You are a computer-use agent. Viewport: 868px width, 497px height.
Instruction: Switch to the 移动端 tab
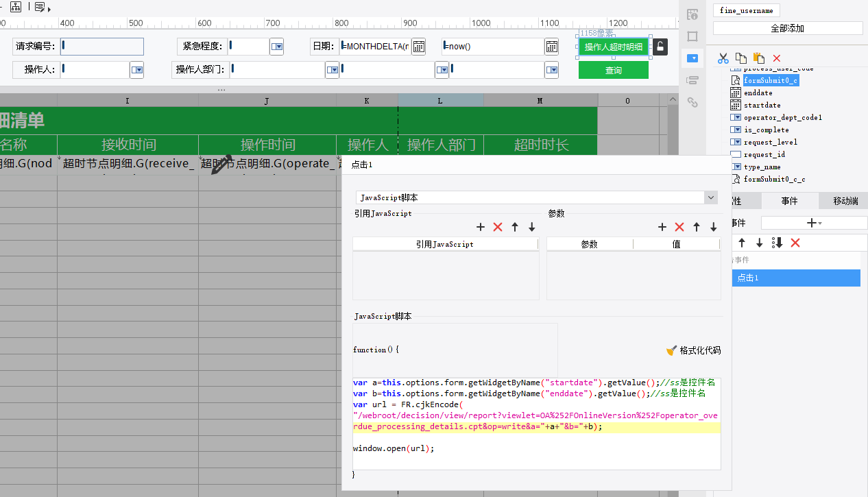[x=845, y=201]
